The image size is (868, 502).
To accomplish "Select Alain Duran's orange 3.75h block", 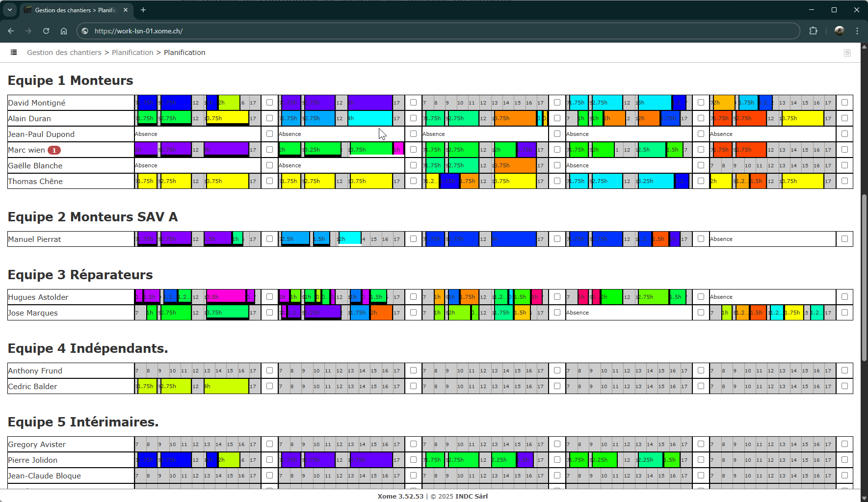I will (x=514, y=118).
